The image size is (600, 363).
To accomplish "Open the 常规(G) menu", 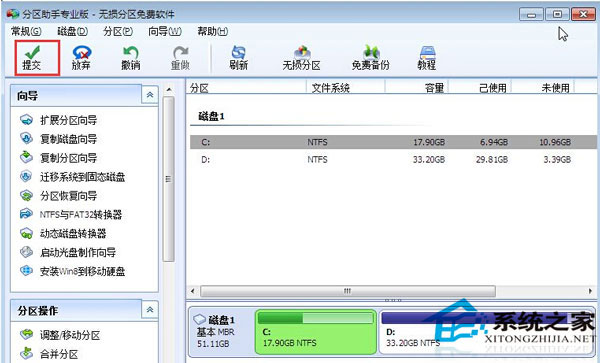I will pos(26,31).
